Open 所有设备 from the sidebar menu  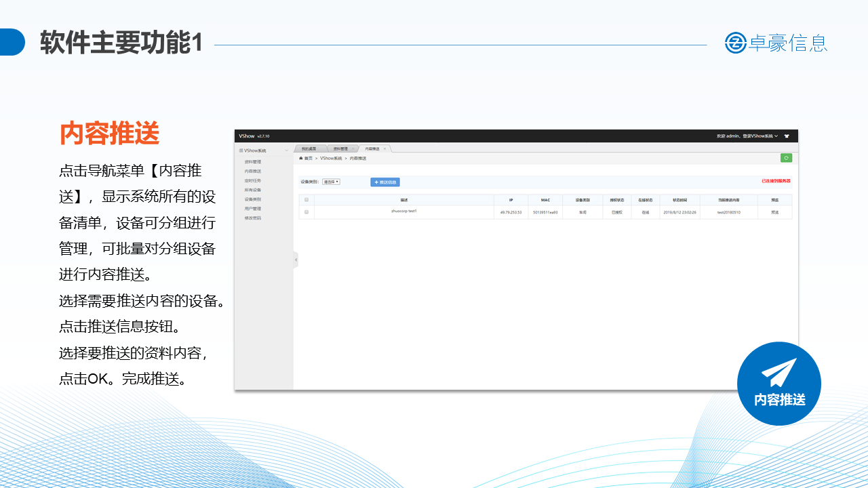click(x=252, y=190)
